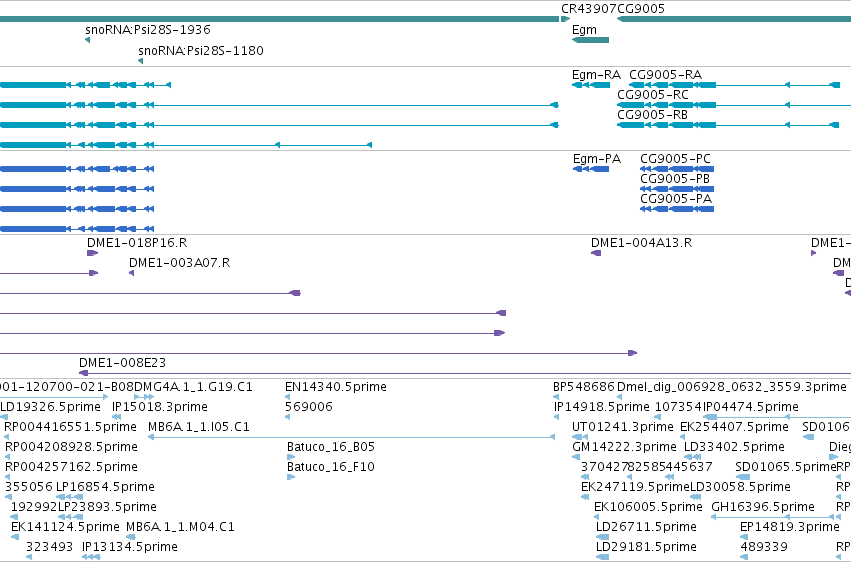The height and width of the screenshot is (562, 851).
Task: Select the IP04474.5prime EST label
Action: (751, 407)
